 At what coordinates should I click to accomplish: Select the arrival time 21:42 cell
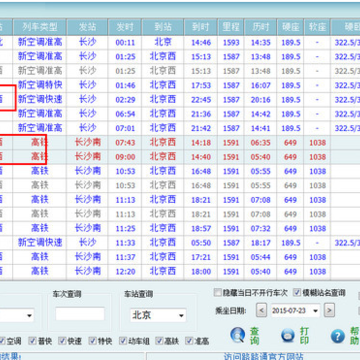[x=201, y=128]
